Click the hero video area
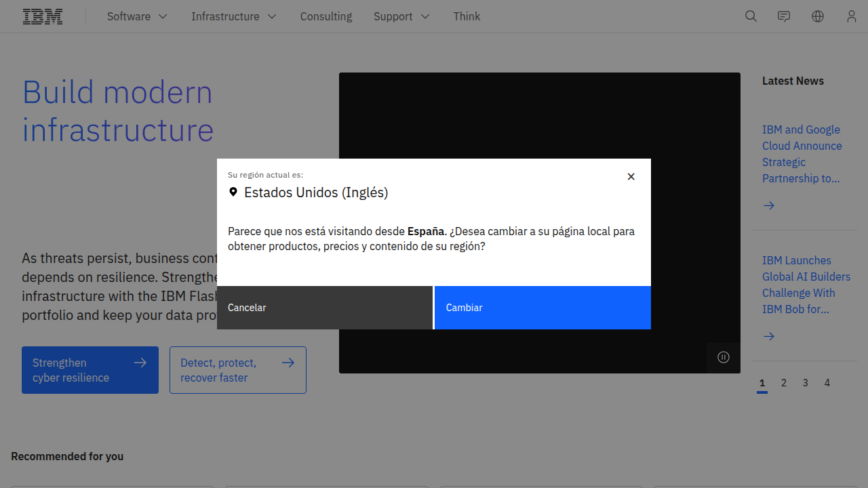The image size is (868, 488). click(540, 223)
